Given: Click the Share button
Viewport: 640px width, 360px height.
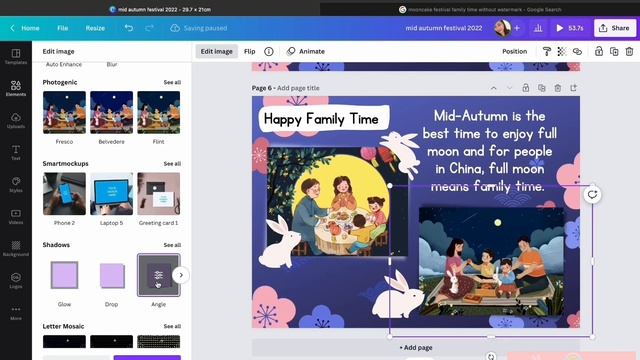Looking at the screenshot, I should point(615,28).
